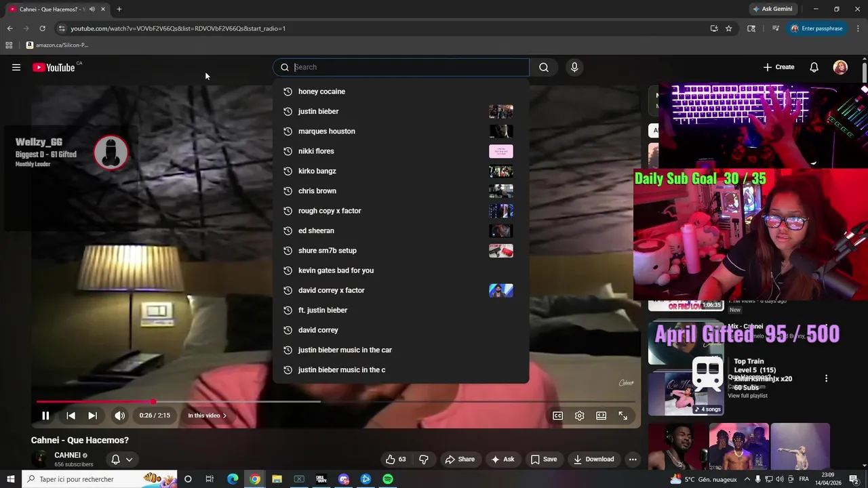This screenshot has width=868, height=488.
Task: Bookmark this page with star
Action: pos(729,28)
